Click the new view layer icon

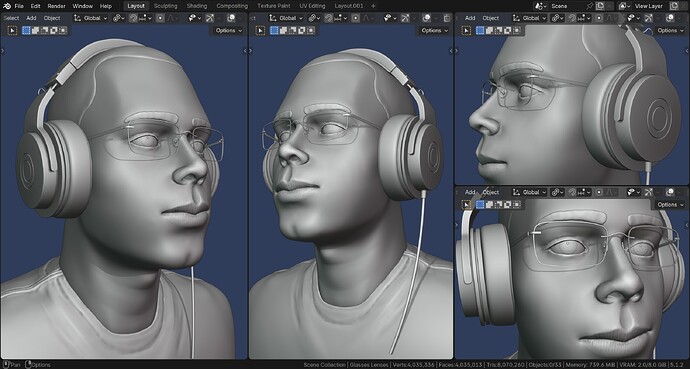click(x=674, y=6)
